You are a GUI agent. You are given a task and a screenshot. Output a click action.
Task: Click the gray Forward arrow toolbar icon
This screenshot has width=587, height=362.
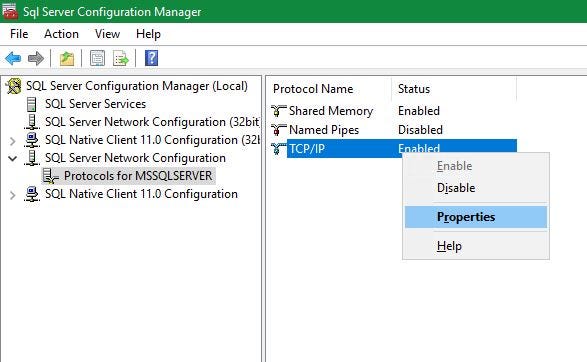coord(36,58)
